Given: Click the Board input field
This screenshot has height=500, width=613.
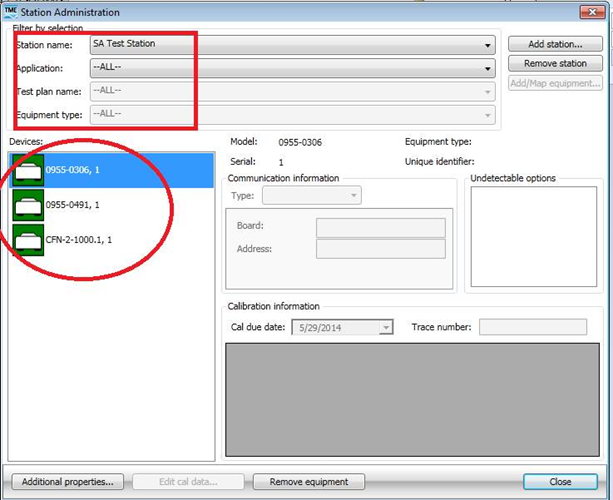Looking at the screenshot, I should pos(380,227).
